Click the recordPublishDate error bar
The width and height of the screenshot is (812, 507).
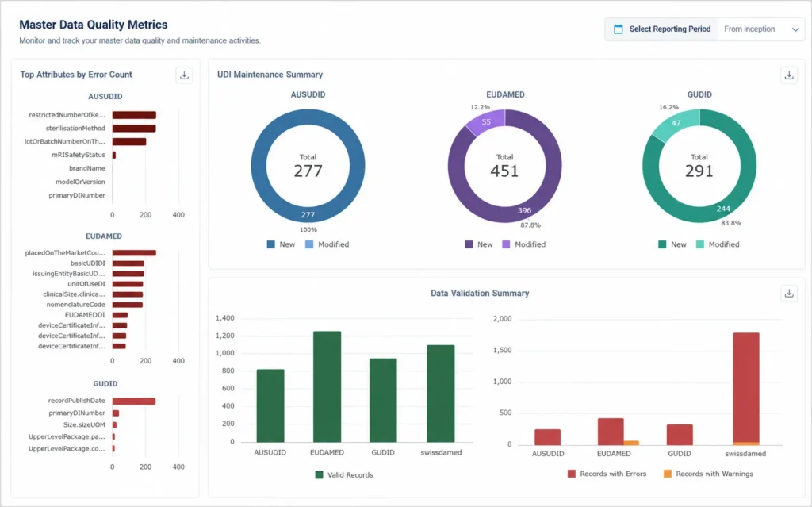(x=133, y=401)
